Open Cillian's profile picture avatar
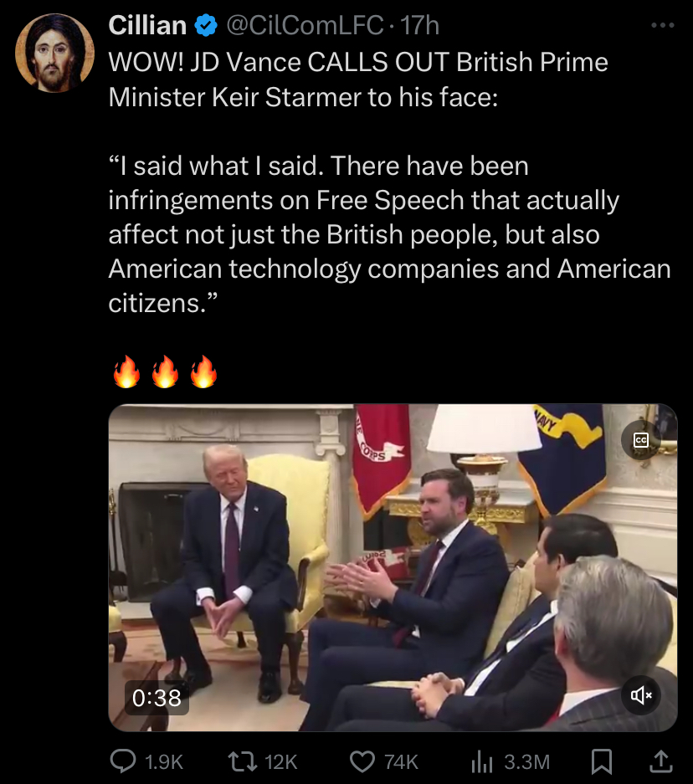Screen dimensions: 693x784 pos(54,53)
